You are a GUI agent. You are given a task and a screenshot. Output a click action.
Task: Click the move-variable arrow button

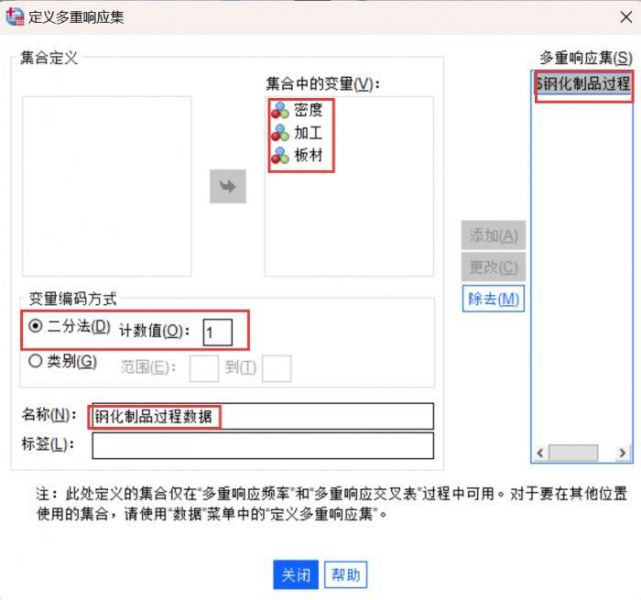click(228, 186)
